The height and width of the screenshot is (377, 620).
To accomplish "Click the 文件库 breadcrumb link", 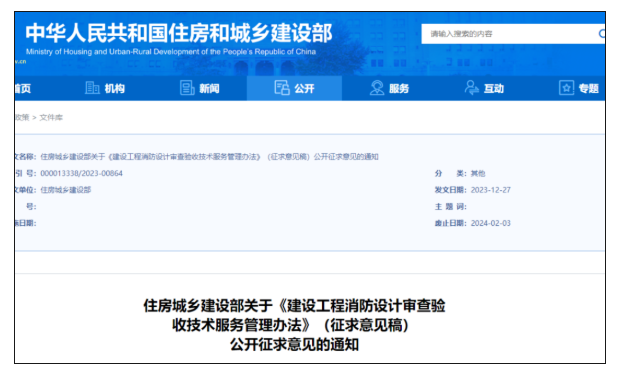I will pos(51,117).
